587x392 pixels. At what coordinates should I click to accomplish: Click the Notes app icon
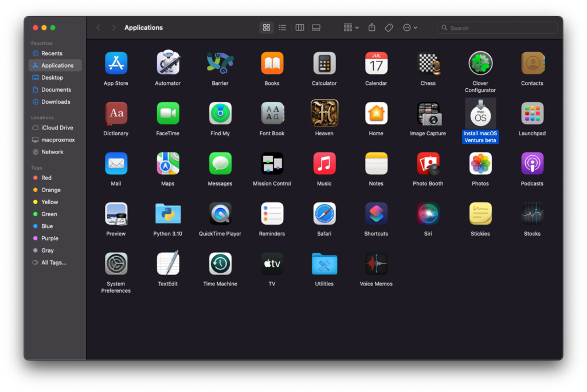coord(376,163)
